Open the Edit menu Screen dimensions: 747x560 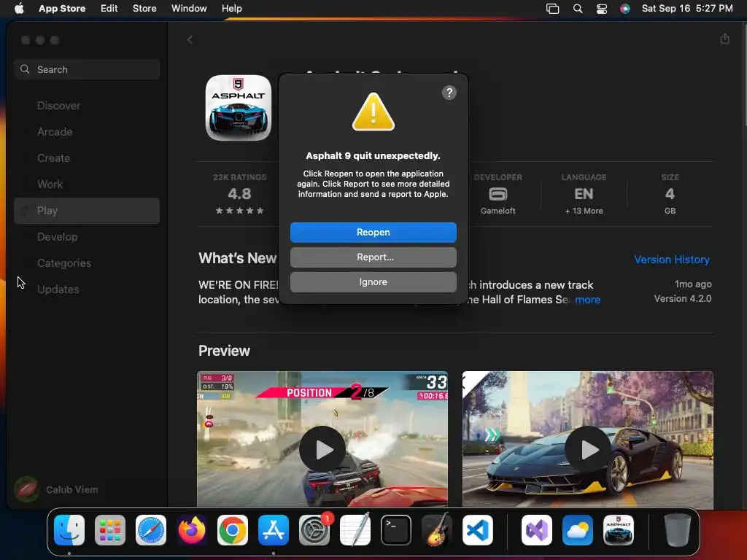click(109, 9)
